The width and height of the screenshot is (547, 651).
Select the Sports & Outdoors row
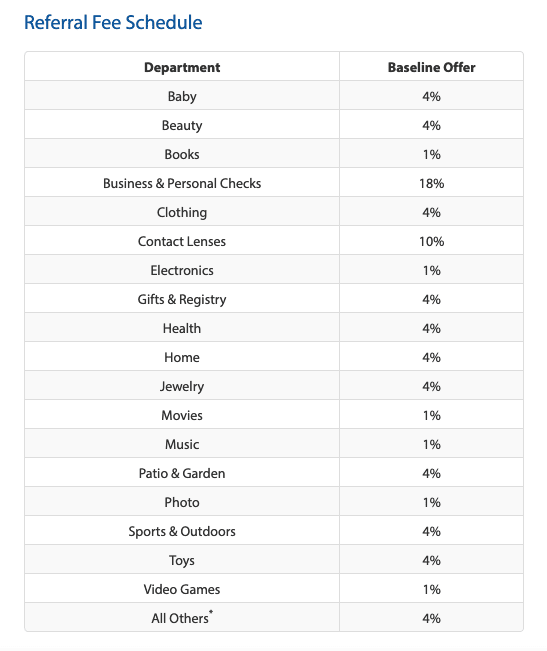pyautogui.click(x=274, y=531)
